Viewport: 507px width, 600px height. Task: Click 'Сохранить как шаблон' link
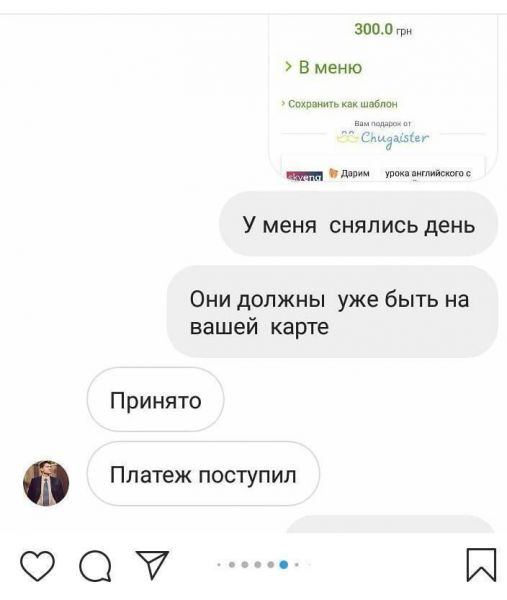342,104
